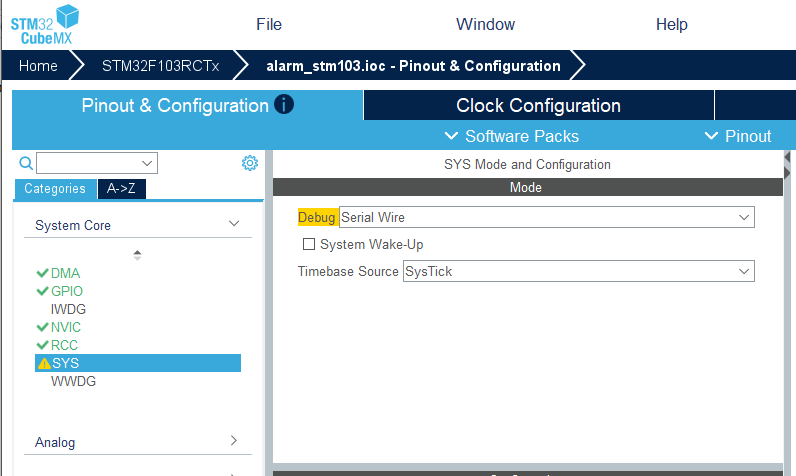Click the alarm_stm103.ioc breadcrumb
Viewport: 796px width, 476px height.
pyautogui.click(x=413, y=66)
